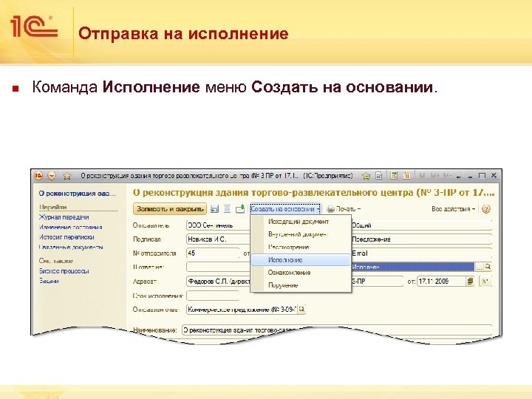
Task: Click the M- memory button in the title bar
Action: pos(448,176)
